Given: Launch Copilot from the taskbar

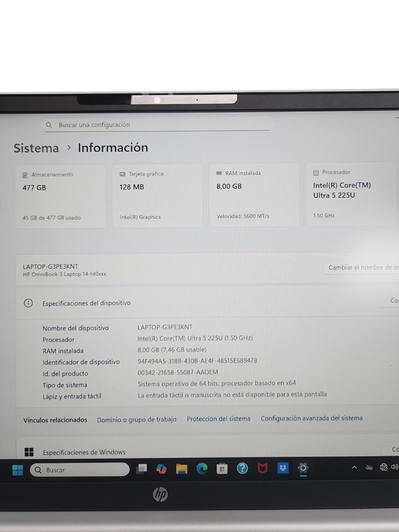Looking at the screenshot, I should (162, 469).
